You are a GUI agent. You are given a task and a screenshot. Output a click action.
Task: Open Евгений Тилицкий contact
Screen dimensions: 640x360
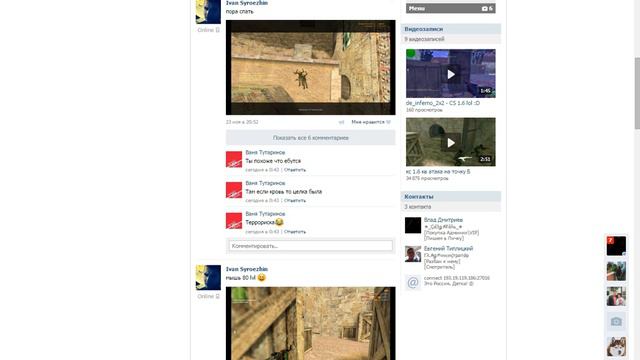point(448,248)
